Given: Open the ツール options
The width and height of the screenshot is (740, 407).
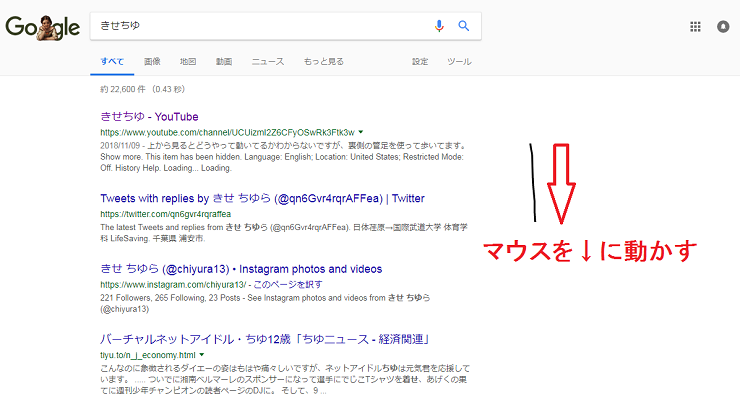Looking at the screenshot, I should pos(459,61).
